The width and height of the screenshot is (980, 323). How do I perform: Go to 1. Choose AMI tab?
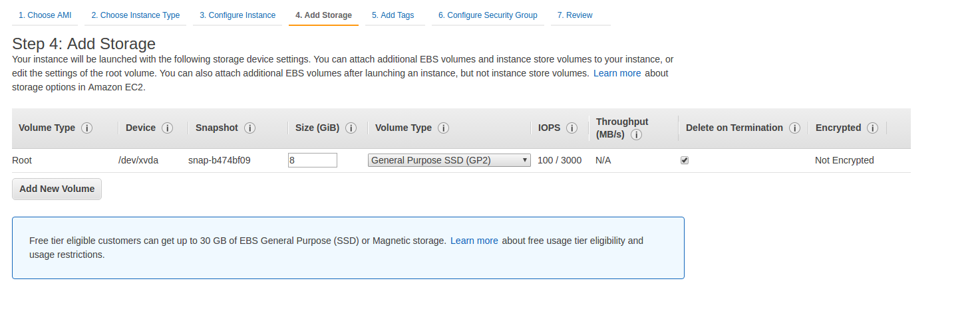45,15
